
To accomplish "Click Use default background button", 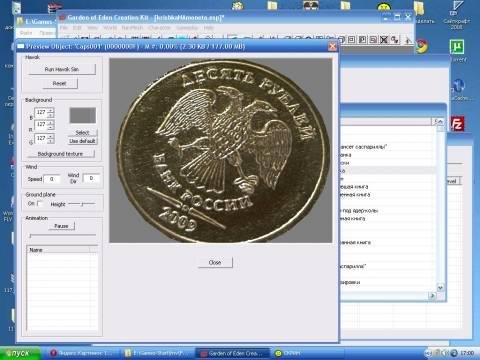I will point(82,141).
